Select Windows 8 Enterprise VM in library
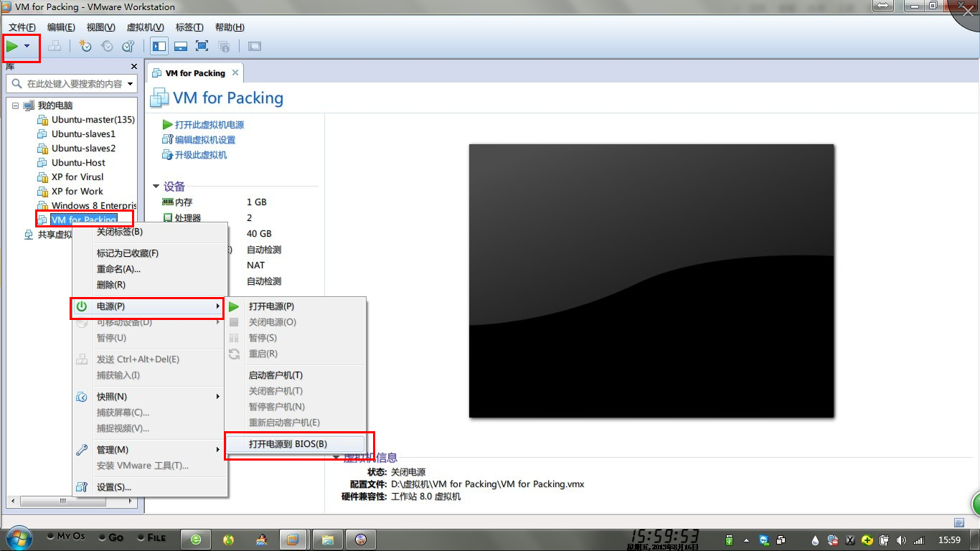This screenshot has width=980, height=551. click(93, 206)
